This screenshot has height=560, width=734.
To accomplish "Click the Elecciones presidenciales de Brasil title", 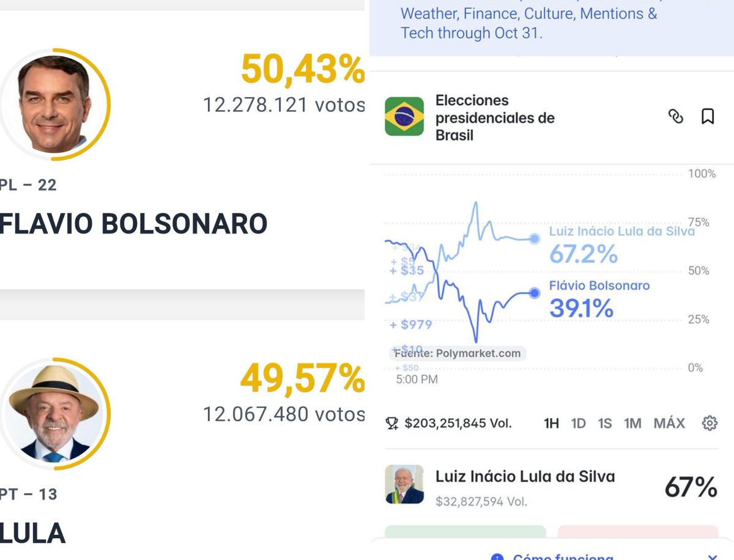I will coord(495,117).
